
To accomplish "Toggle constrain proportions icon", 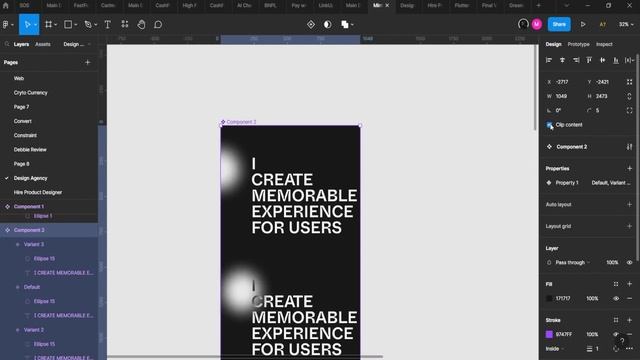I will 629,96.
